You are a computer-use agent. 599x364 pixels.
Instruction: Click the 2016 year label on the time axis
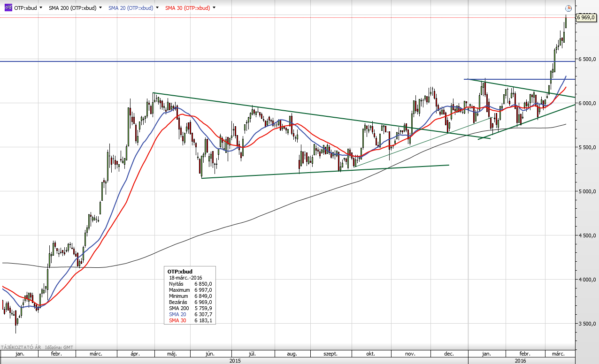pyautogui.click(x=520, y=360)
